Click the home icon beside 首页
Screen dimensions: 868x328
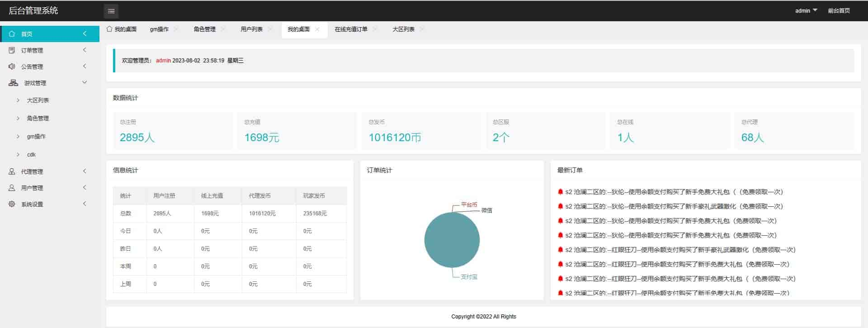click(x=12, y=34)
